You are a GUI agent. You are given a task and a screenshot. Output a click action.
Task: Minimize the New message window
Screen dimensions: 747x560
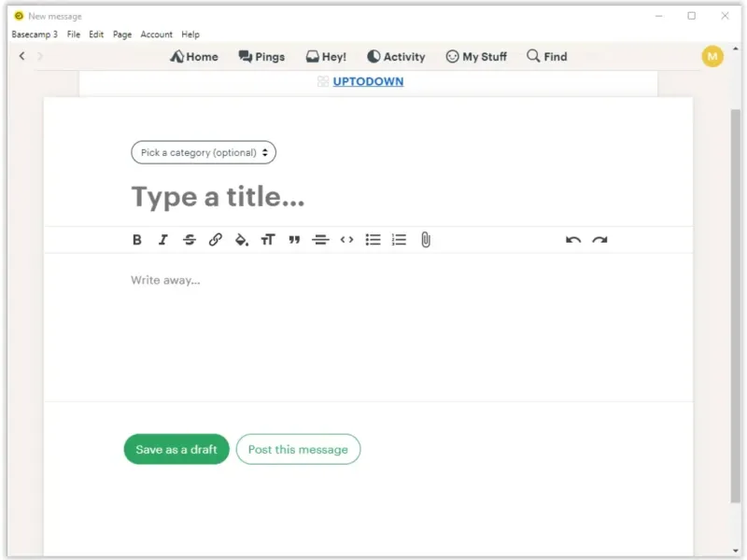659,16
